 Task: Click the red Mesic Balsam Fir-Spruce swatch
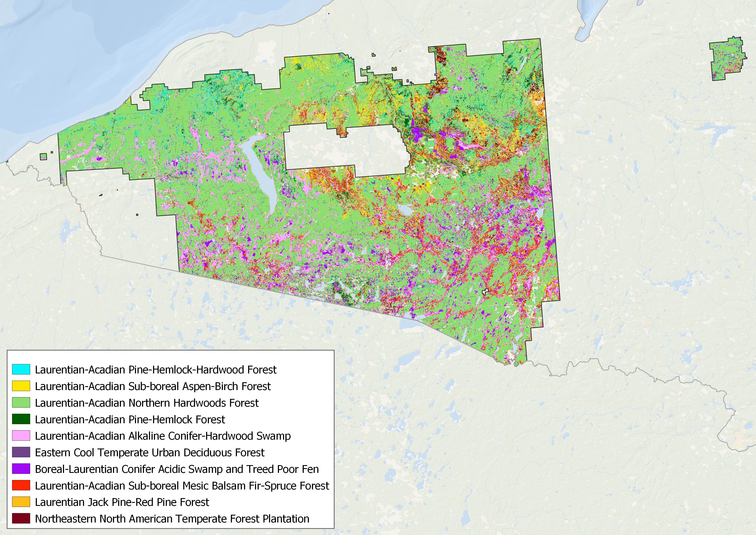pos(21,485)
